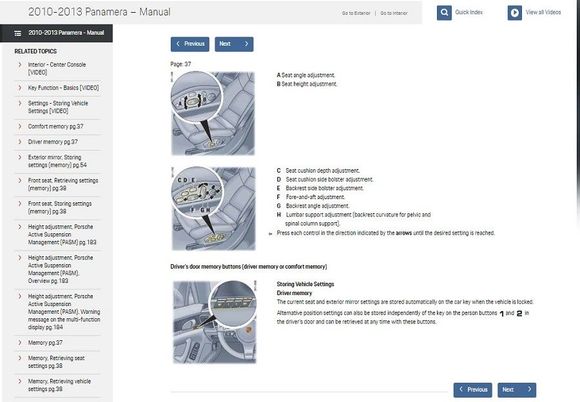This screenshot has width=580, height=402.
Task: Toggle the sidebar menu list icon
Action: [x=18, y=33]
